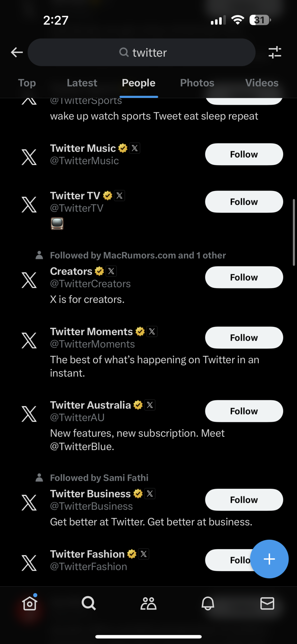Switch to the Top tab
Image resolution: width=297 pixels, height=644 pixels.
27,83
